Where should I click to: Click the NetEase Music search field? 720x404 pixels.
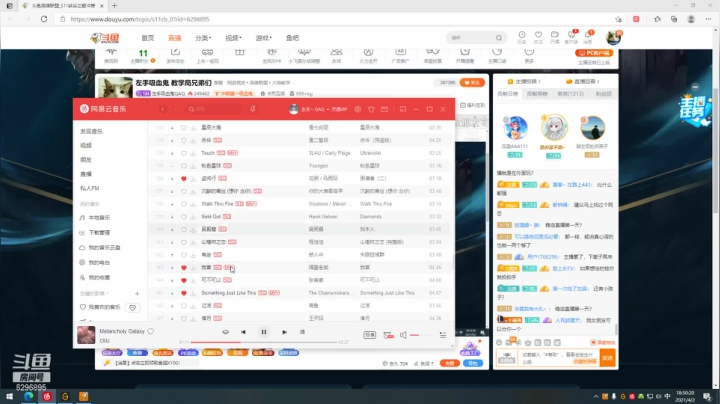[x=214, y=109]
